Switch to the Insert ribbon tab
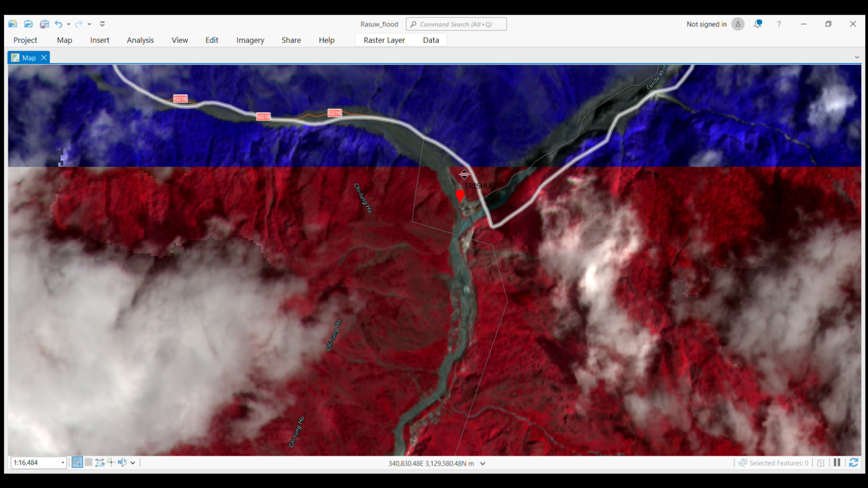The width and height of the screenshot is (868, 488). tap(100, 40)
